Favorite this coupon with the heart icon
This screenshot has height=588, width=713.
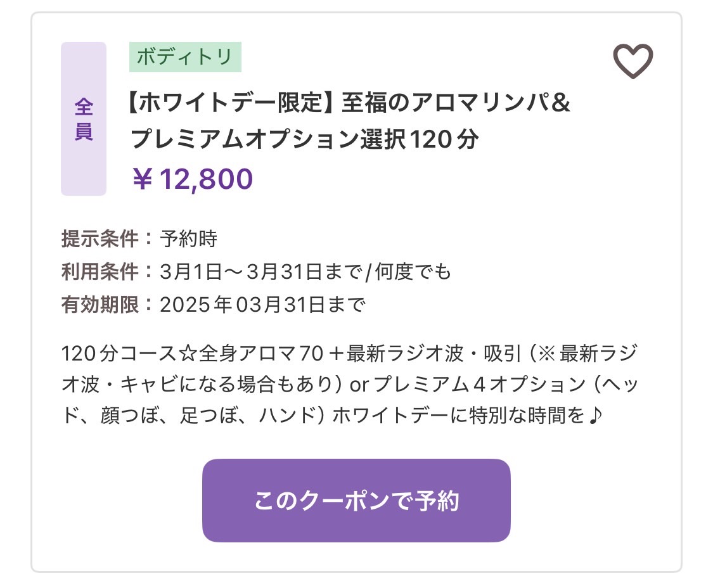click(x=633, y=61)
